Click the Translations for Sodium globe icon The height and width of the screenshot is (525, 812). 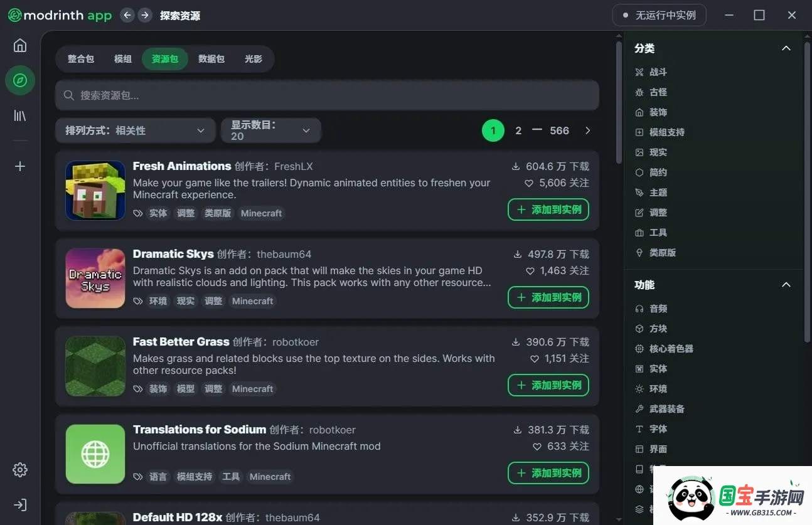95,454
